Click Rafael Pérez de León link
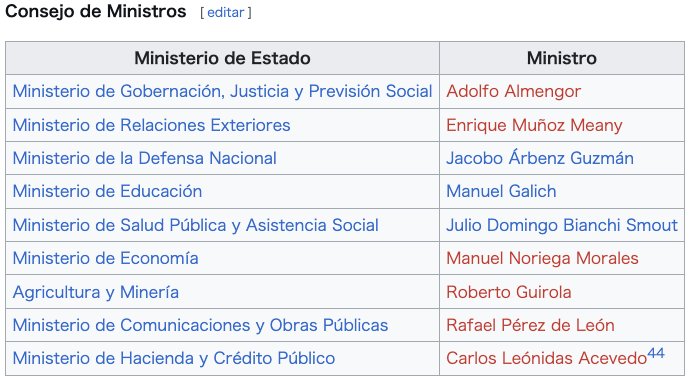This screenshot has width=692, height=384. 530,325
